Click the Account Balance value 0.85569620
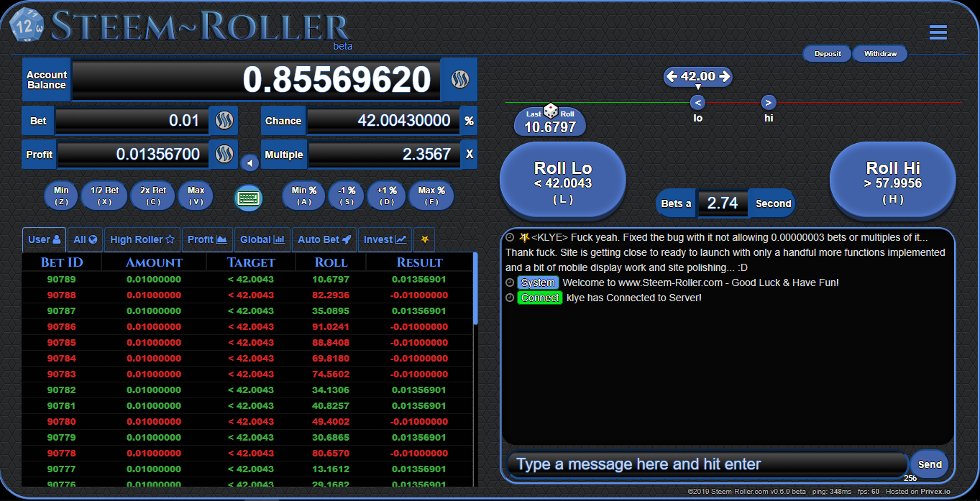The height and width of the screenshot is (501, 980). [x=336, y=80]
